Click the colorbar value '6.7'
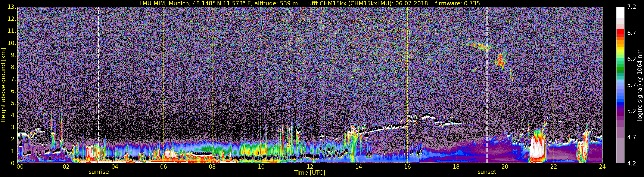644x177 pixels. click(632, 33)
